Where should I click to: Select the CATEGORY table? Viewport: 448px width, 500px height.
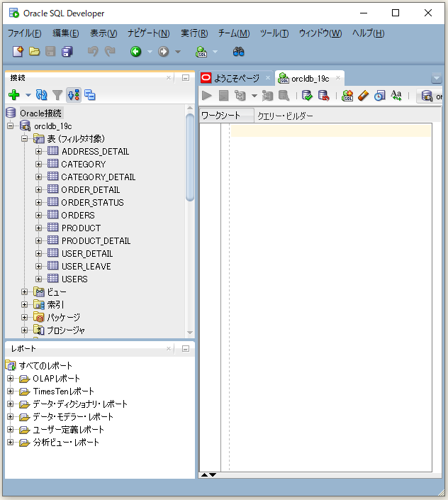pyautogui.click(x=84, y=165)
